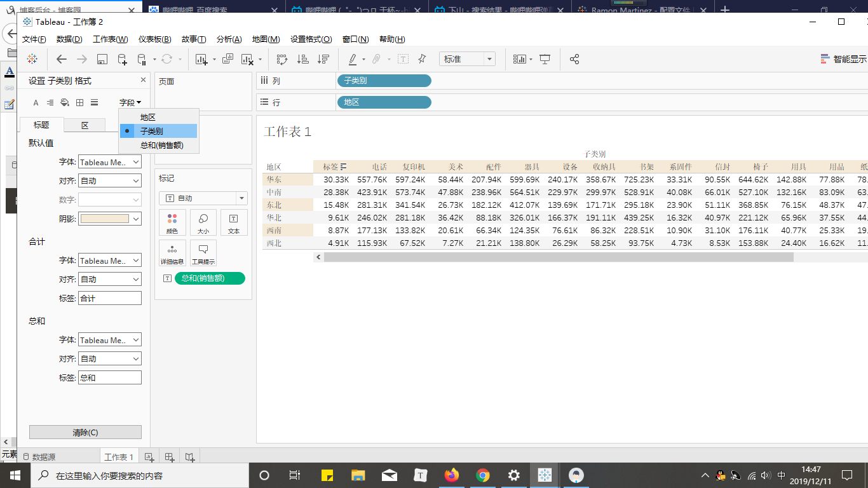Image resolution: width=868 pixels, height=488 pixels.
Task: Add new dashboard tab icon at bottom
Action: [x=170, y=457]
